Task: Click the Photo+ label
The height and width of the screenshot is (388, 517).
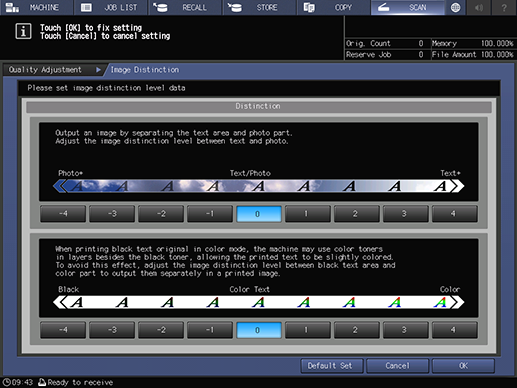Action: point(70,173)
